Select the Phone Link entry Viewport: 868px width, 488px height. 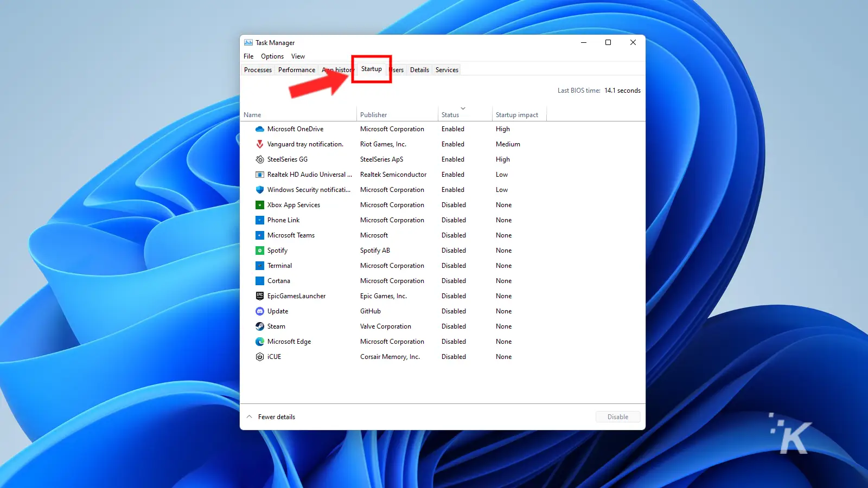(x=283, y=220)
